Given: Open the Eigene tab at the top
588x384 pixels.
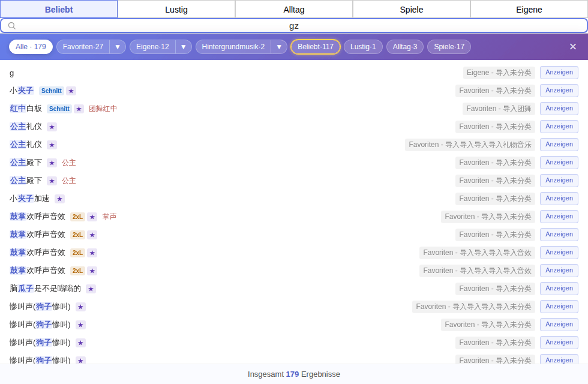Looking at the screenshot, I should click(529, 10).
